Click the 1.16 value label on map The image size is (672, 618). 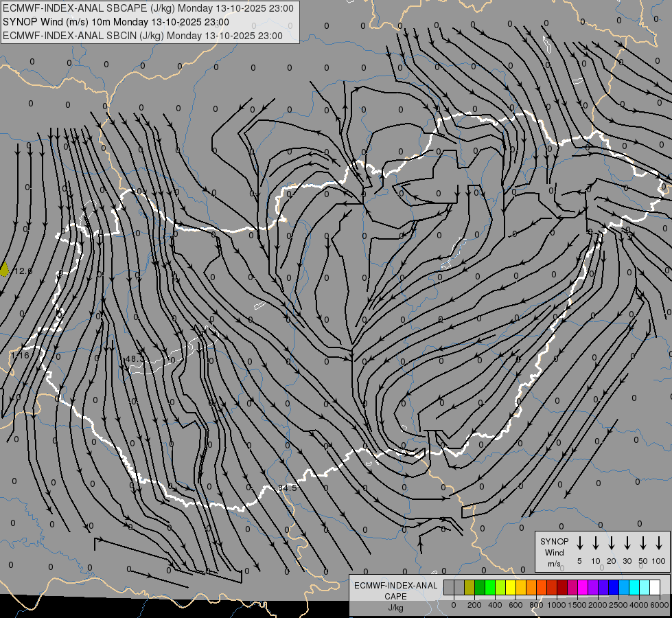point(20,355)
